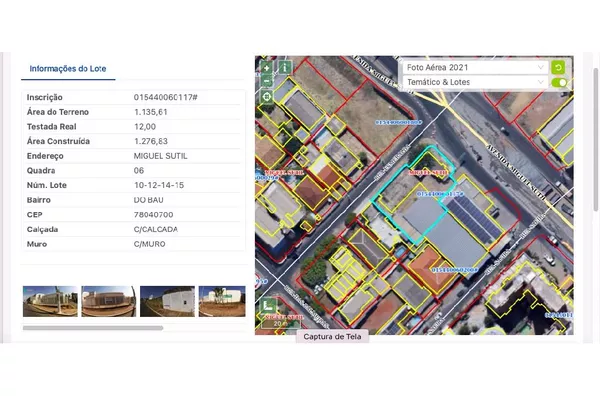
Task: Select the Informações do Lote tab
Action: (68, 69)
